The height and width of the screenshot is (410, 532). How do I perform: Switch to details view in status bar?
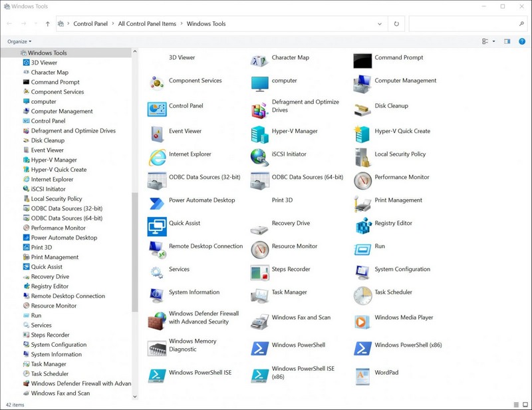[515, 404]
